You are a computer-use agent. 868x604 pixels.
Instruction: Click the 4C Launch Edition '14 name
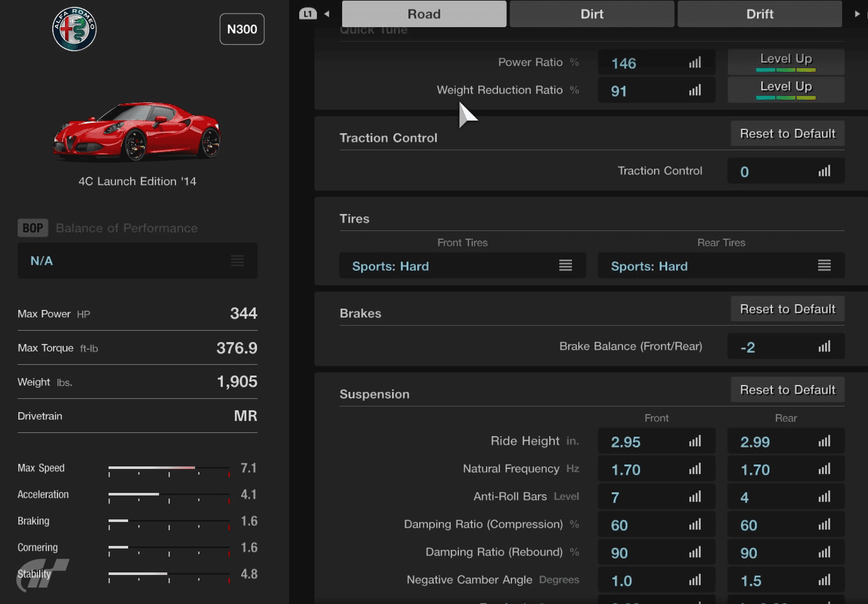(138, 181)
